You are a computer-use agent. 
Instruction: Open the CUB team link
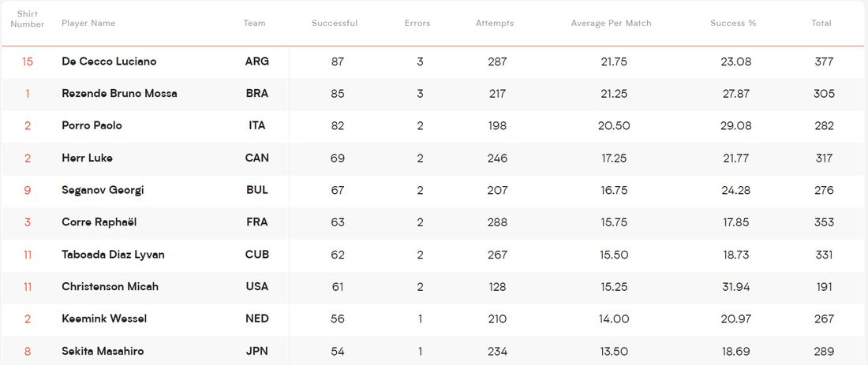[256, 255]
